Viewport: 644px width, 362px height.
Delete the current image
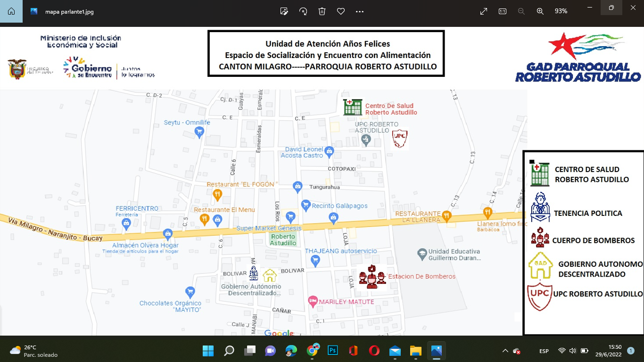322,11
